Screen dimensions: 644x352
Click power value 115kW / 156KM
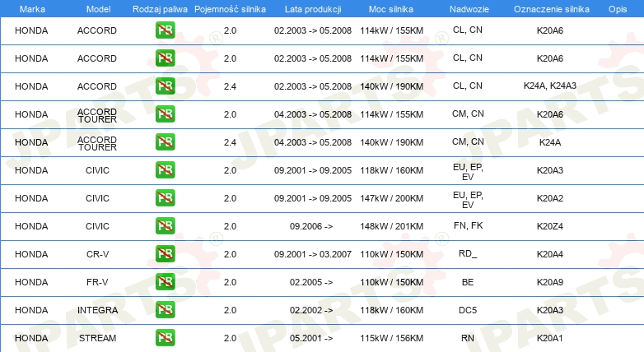391,338
